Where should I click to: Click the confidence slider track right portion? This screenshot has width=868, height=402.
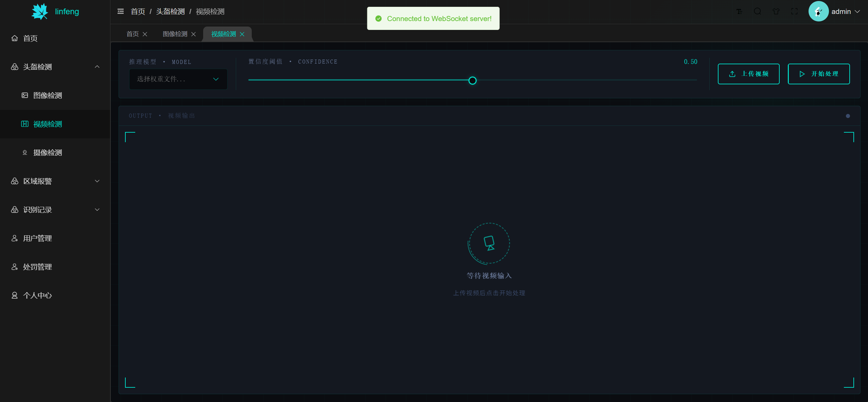[x=587, y=80]
